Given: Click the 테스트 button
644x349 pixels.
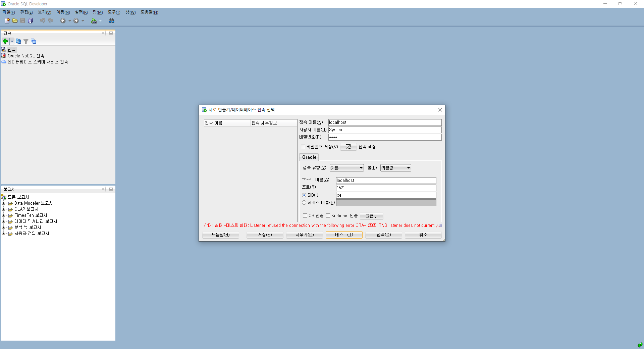Looking at the screenshot, I should point(344,235).
